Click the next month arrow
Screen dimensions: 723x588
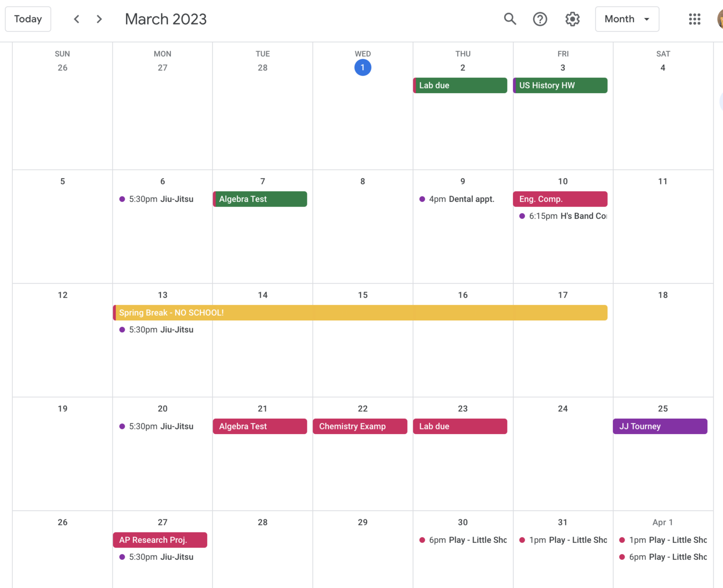click(x=99, y=19)
